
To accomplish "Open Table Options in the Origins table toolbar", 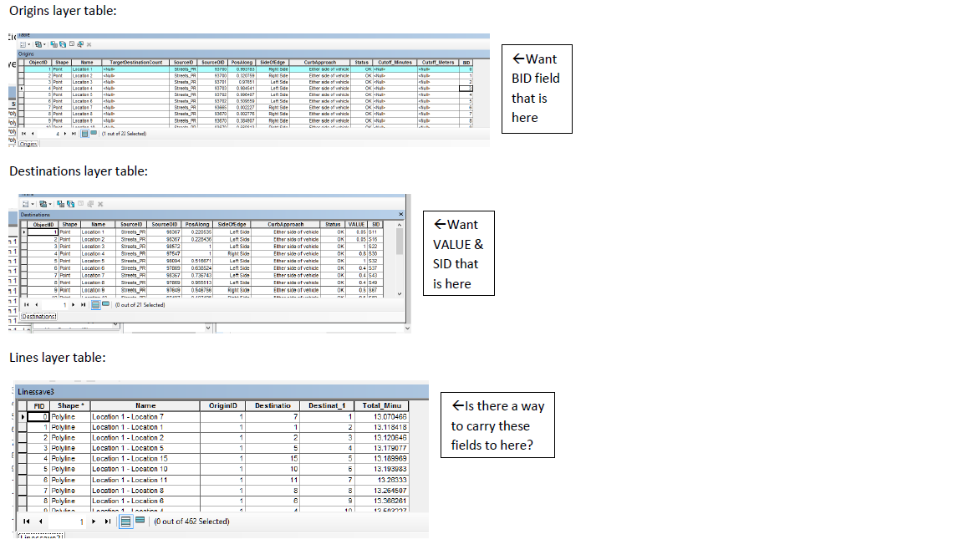I will [24, 44].
